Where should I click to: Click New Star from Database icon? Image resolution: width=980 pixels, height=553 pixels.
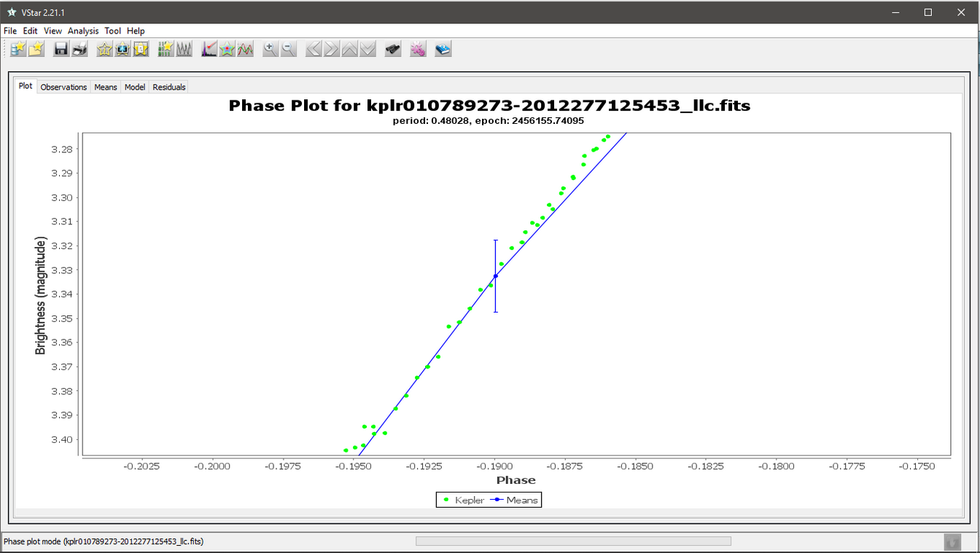(18, 49)
